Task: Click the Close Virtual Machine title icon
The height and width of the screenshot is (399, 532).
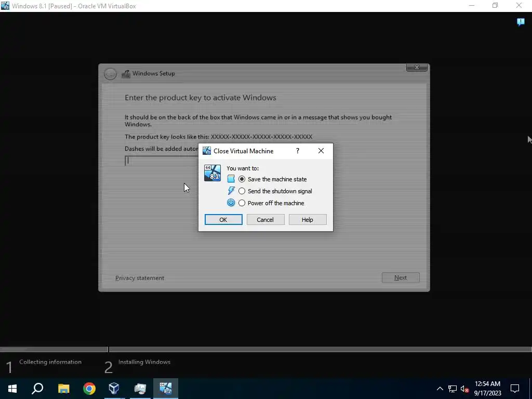Action: point(207,151)
